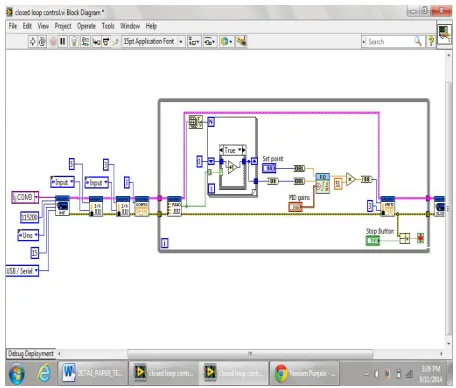Image resolution: width=456 pixels, height=388 pixels.
Task: Open the True case selector dropdown
Action: coord(233,150)
